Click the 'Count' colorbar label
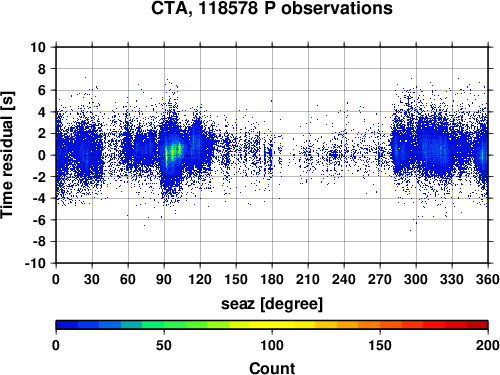The image size is (500, 375). (x=272, y=368)
